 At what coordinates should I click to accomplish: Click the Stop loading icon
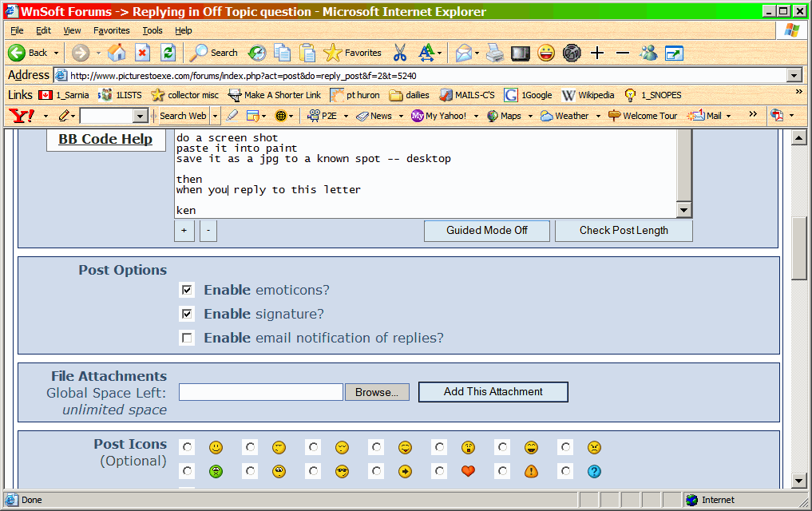tap(142, 53)
